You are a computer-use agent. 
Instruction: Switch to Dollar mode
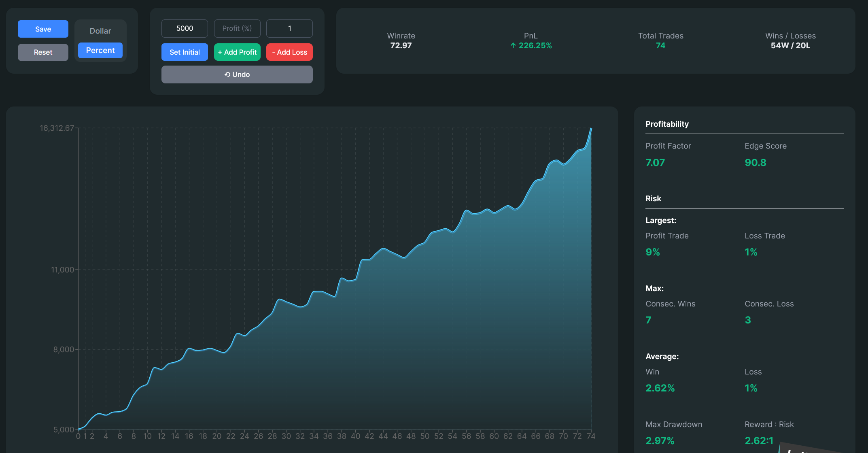coord(100,31)
